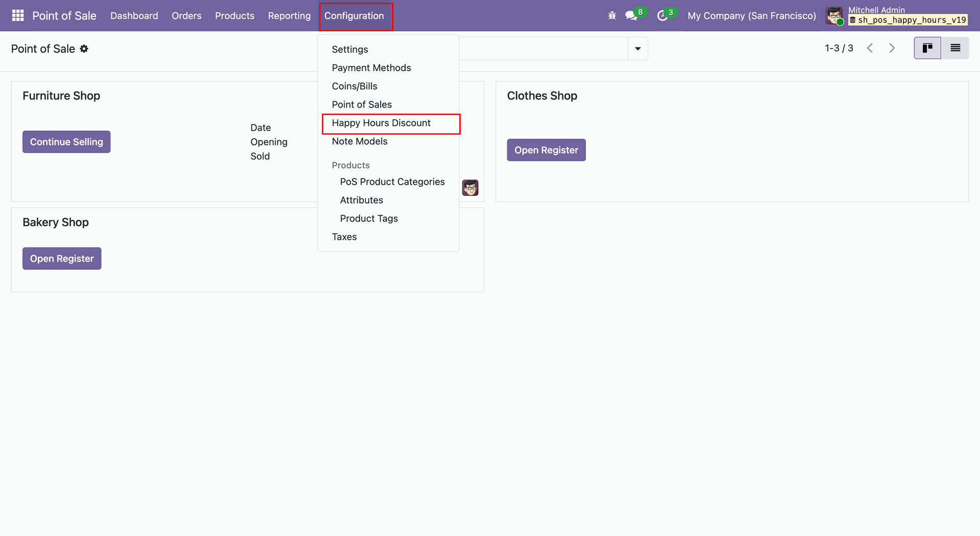Open the chat messages icon

[631, 16]
